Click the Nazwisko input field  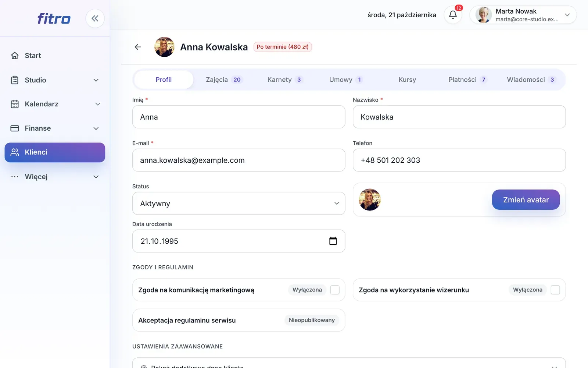[459, 117]
